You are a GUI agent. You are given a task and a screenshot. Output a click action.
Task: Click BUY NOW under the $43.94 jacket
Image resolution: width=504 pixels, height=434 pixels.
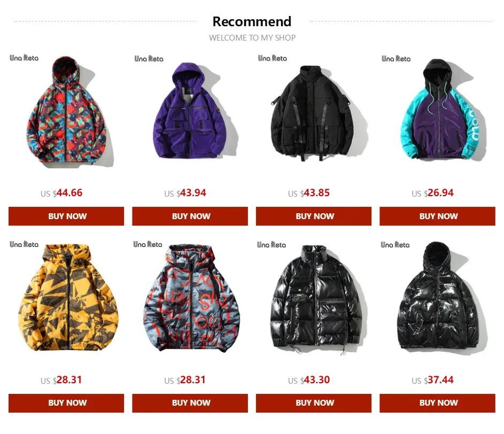pos(190,216)
